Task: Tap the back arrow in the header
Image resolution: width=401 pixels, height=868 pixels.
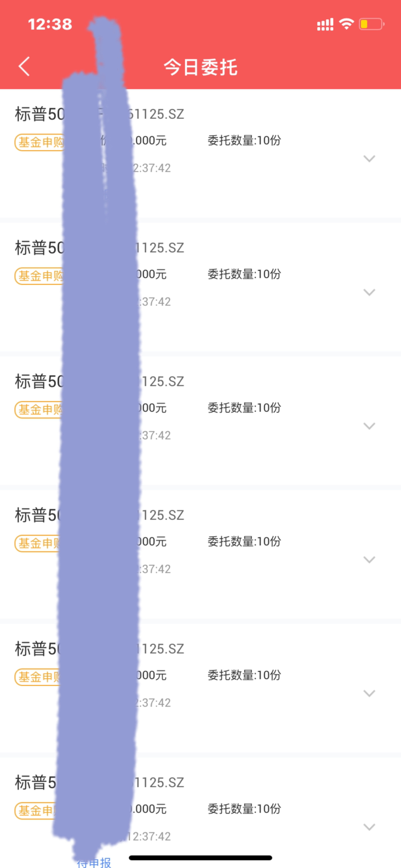Action: (24, 66)
